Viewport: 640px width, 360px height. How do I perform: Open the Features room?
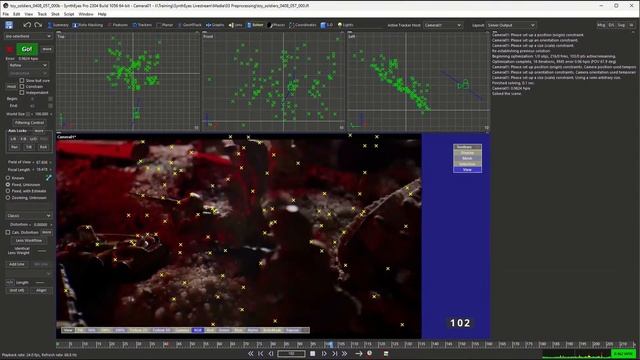click(118, 25)
